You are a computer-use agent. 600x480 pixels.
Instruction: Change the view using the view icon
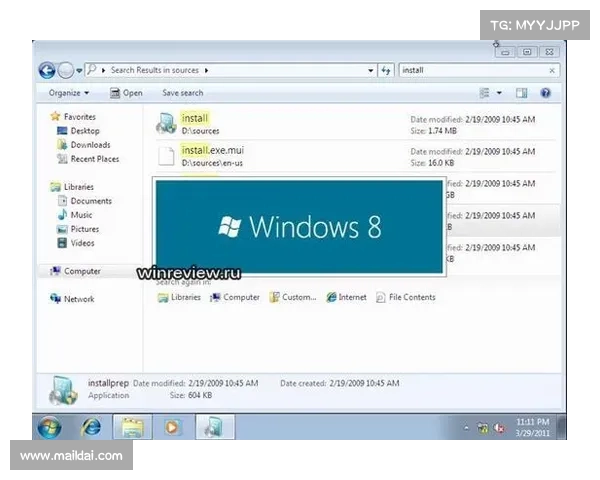[x=484, y=93]
